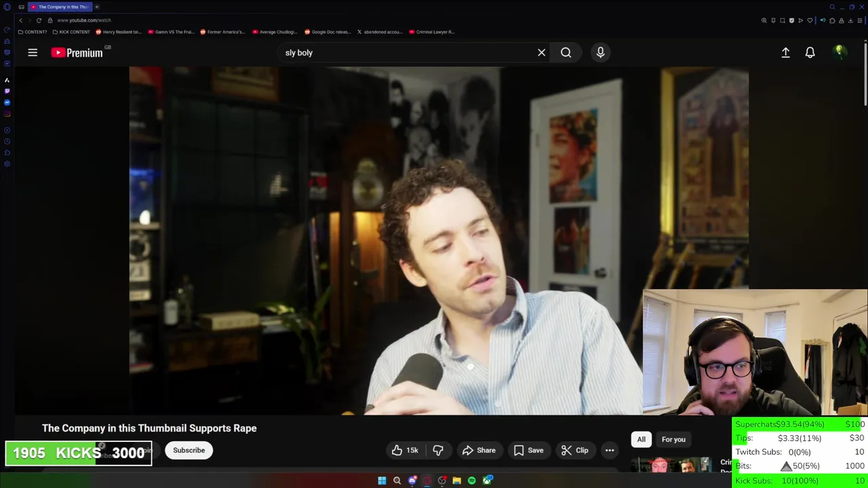Open Twitch in the Opera sidebar
This screenshot has height=488, width=868.
(7, 91)
